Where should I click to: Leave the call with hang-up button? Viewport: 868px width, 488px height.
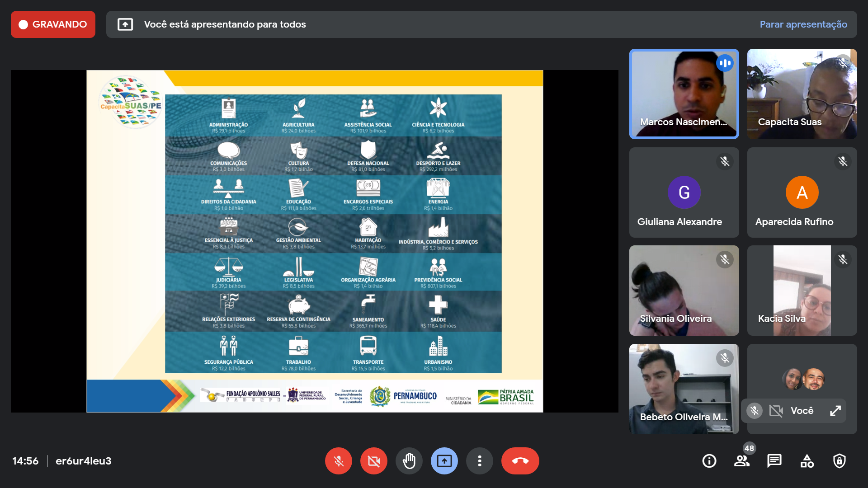pyautogui.click(x=520, y=461)
